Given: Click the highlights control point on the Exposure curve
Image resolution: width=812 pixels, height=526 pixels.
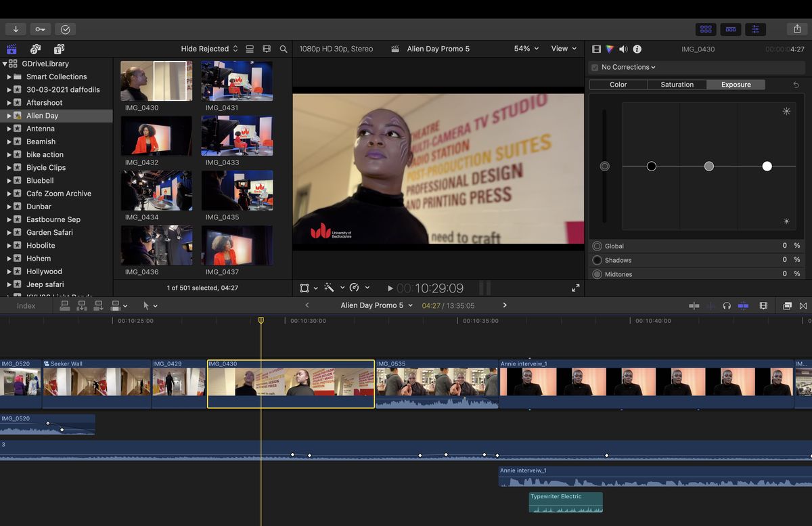Looking at the screenshot, I should 767,166.
